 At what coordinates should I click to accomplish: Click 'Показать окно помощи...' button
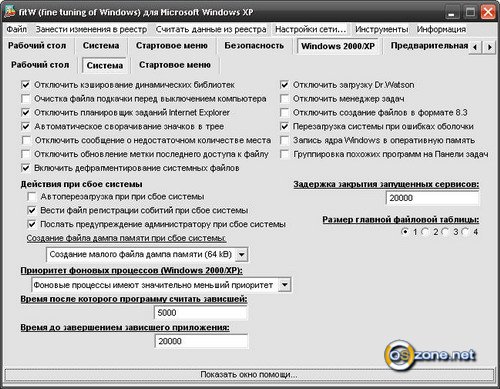(249, 375)
